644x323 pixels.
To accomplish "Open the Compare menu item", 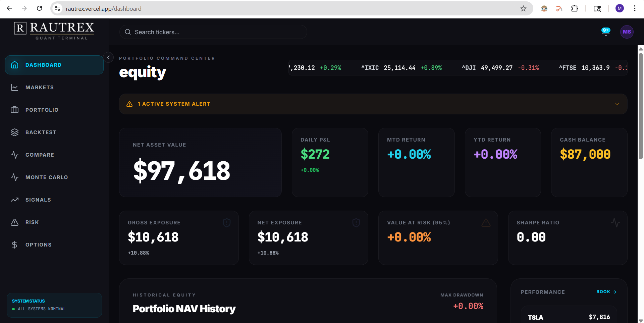I will click(x=54, y=155).
